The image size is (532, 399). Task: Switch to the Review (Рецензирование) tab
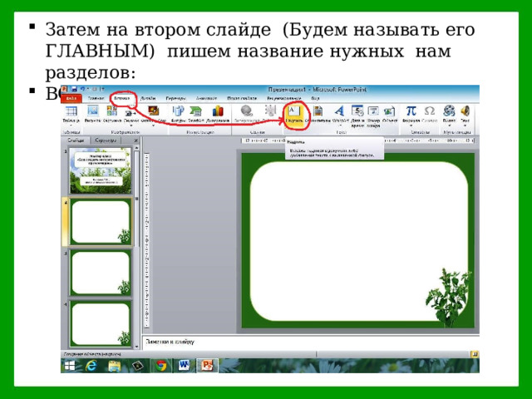[x=284, y=98]
